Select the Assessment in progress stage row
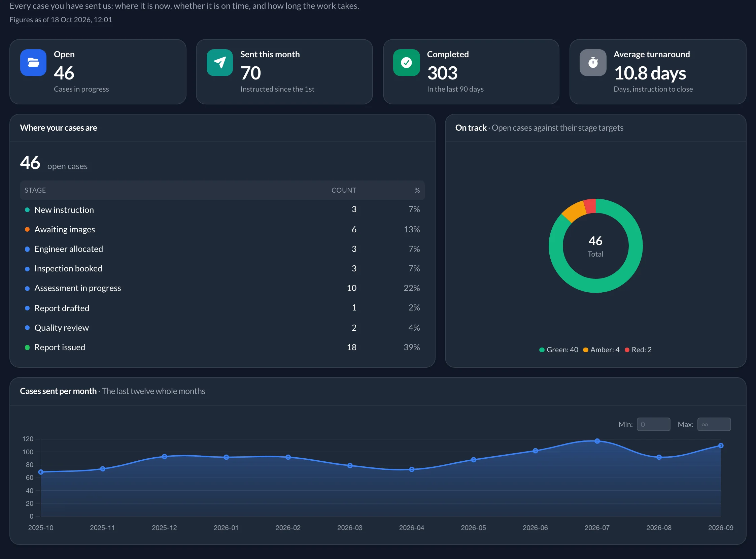 tap(222, 288)
